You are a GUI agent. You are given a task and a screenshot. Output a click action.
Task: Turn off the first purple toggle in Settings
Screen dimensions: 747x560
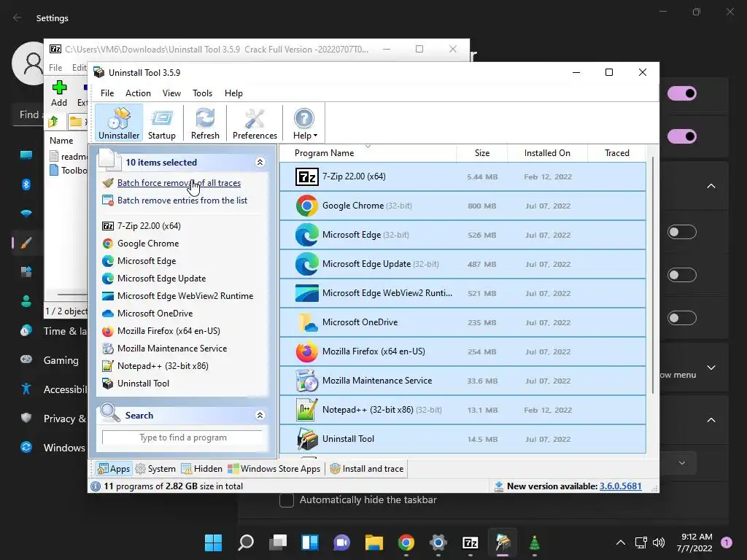tap(682, 93)
